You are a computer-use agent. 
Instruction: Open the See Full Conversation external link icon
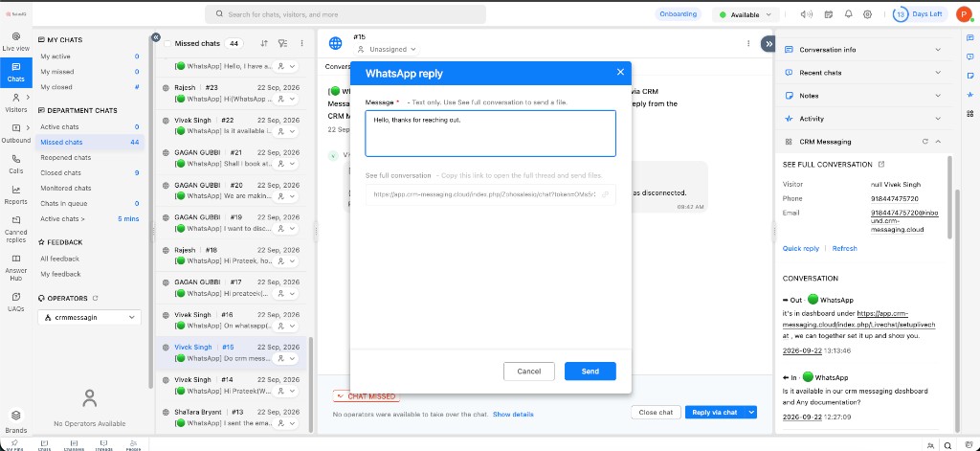click(881, 165)
